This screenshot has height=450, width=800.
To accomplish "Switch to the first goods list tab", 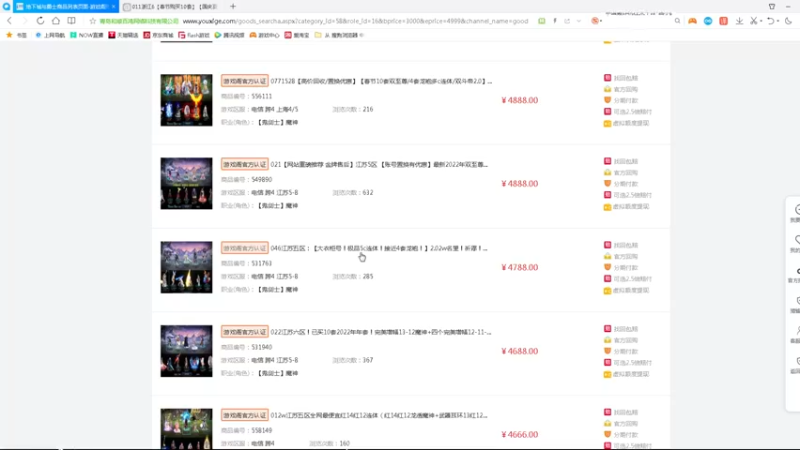I will tap(65, 7).
